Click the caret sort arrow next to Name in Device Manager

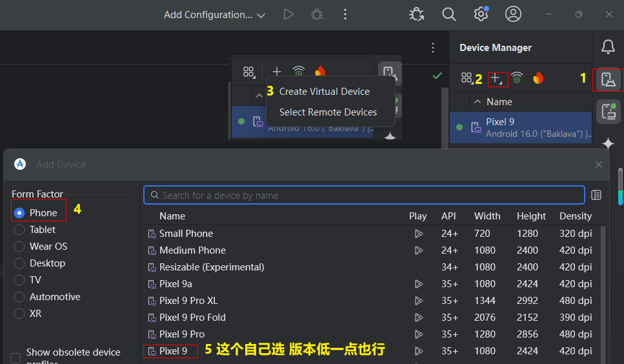pyautogui.click(x=478, y=102)
